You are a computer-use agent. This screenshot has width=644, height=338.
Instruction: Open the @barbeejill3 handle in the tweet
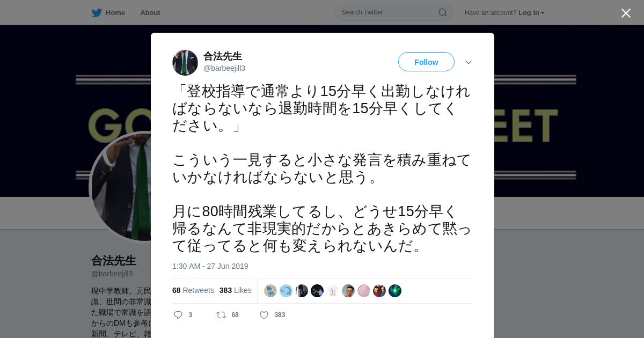(224, 68)
